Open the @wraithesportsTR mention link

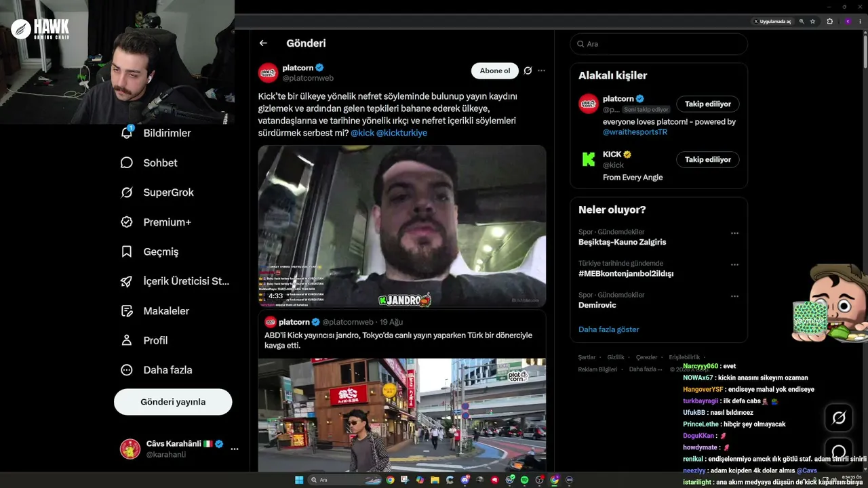click(x=635, y=132)
